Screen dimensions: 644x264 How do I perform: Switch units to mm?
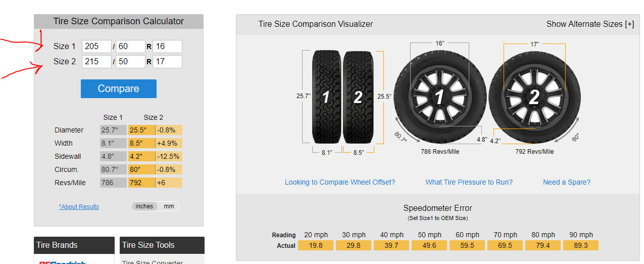[x=169, y=206]
